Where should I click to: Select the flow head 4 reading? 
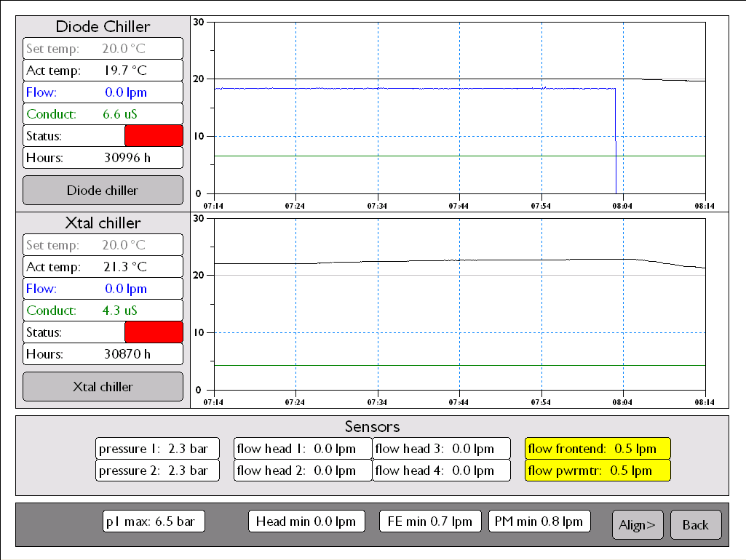click(x=442, y=471)
